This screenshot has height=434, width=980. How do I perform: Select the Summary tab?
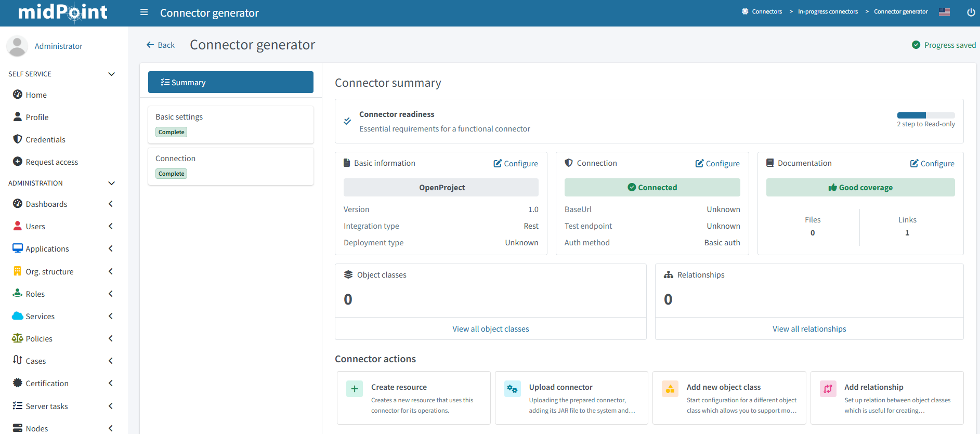pos(231,82)
